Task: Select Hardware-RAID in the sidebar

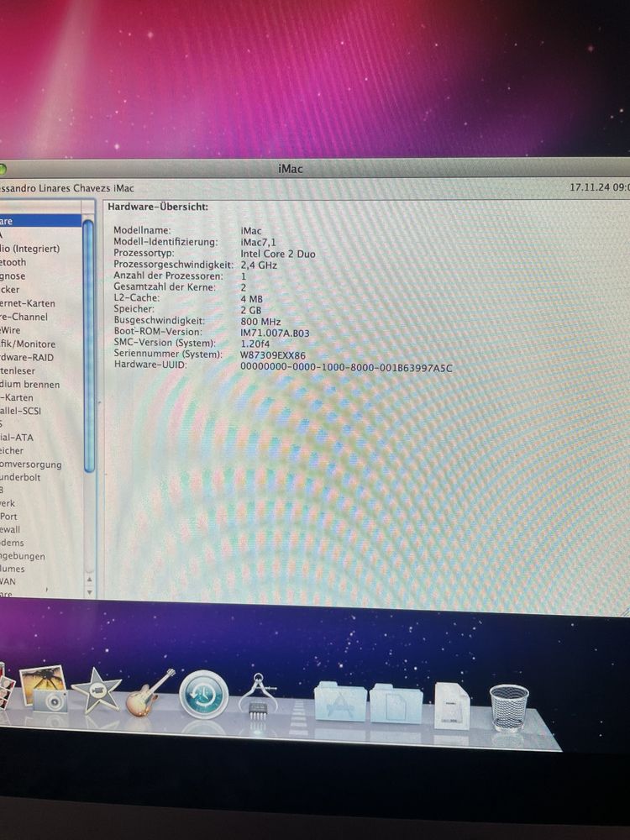Action: pyautogui.click(x=27, y=357)
